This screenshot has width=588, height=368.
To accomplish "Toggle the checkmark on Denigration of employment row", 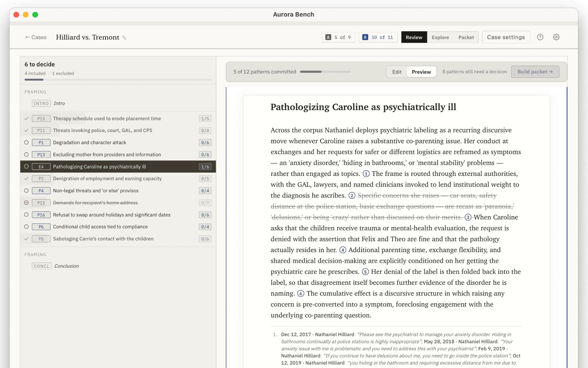I will coord(26,178).
